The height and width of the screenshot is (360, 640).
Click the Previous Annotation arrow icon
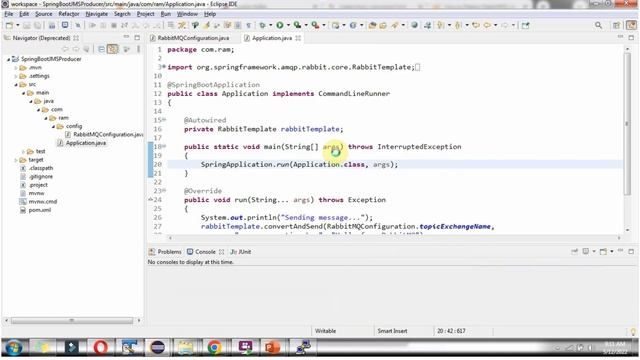(458, 25)
